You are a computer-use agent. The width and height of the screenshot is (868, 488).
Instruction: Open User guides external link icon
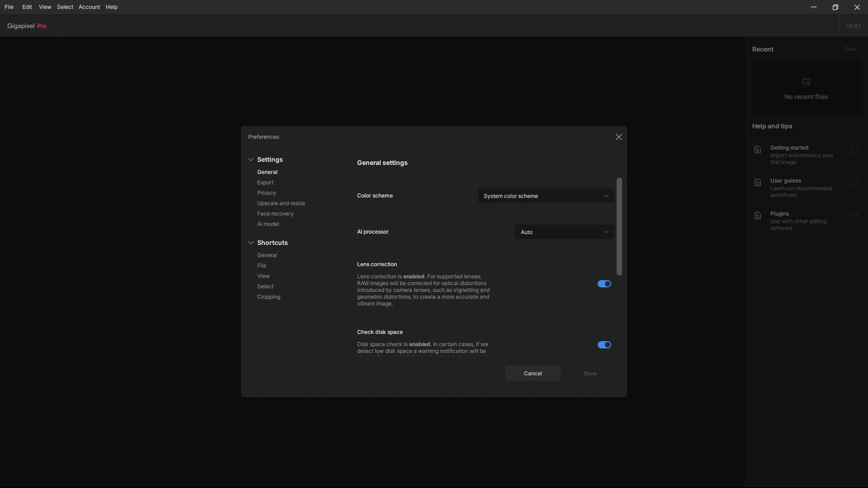point(855,183)
